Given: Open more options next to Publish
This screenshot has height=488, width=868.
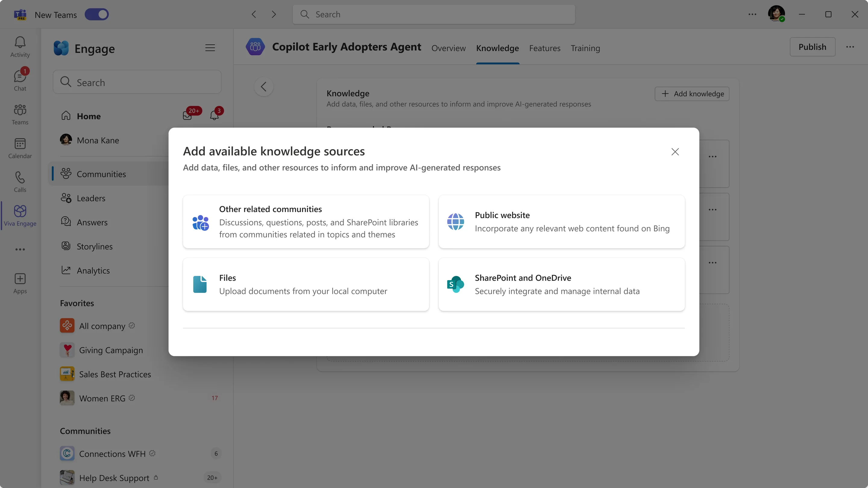Looking at the screenshot, I should tap(850, 47).
